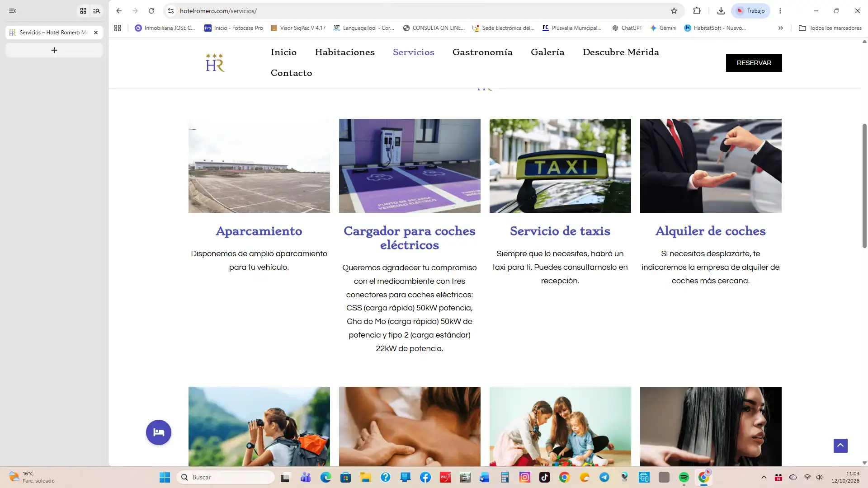Viewport: 868px width, 488px height.
Task: Open Telegram from the taskbar
Action: 604,477
